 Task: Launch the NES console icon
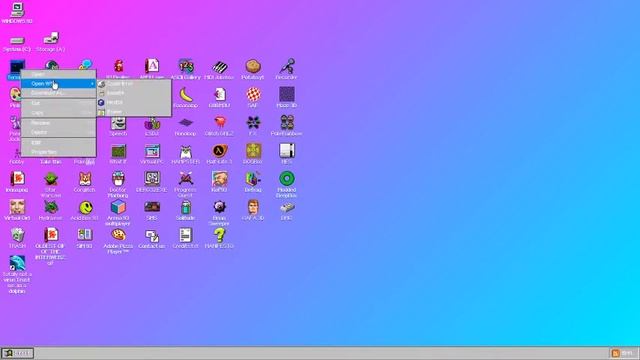(287, 154)
